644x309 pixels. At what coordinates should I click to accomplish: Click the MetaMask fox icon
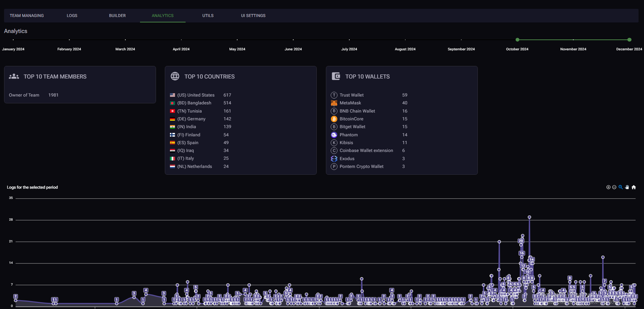point(334,103)
